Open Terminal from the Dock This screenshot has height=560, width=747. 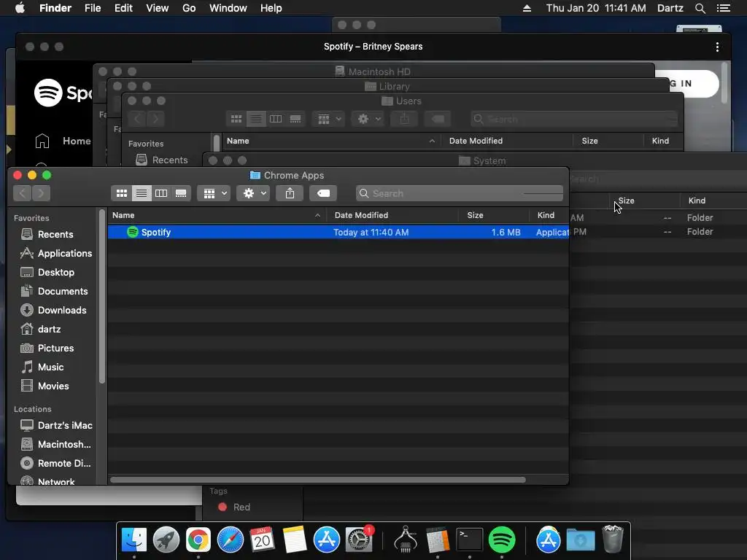point(470,540)
